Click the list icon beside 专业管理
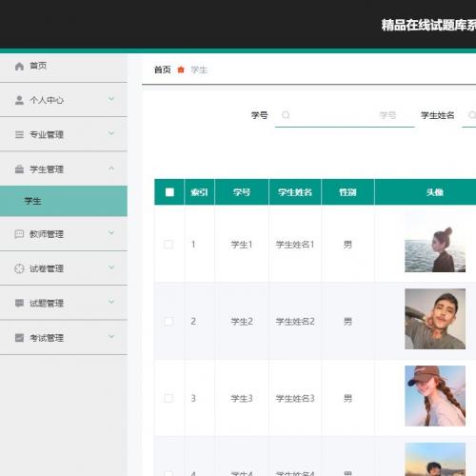This screenshot has width=476, height=476. click(x=19, y=134)
